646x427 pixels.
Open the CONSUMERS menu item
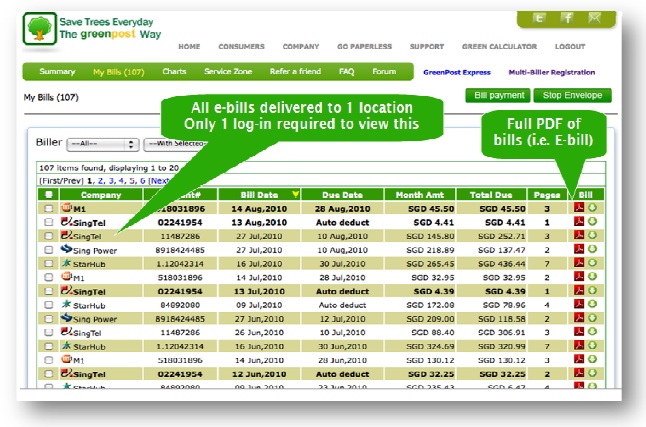point(241,47)
